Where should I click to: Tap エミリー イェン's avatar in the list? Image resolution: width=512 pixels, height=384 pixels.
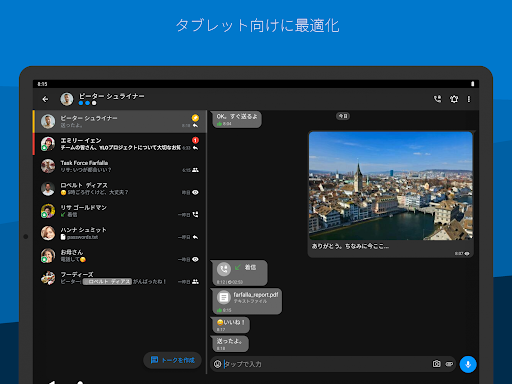(48, 144)
